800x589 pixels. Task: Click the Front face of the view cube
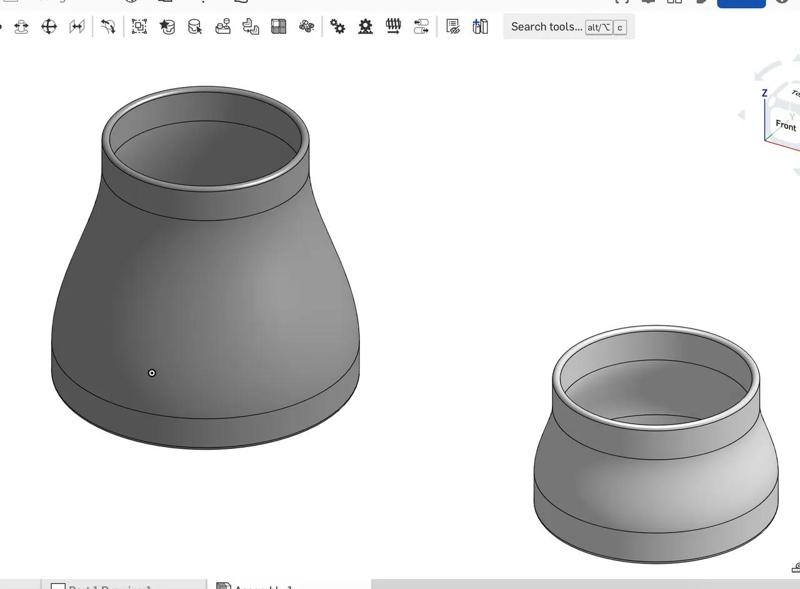click(x=785, y=126)
